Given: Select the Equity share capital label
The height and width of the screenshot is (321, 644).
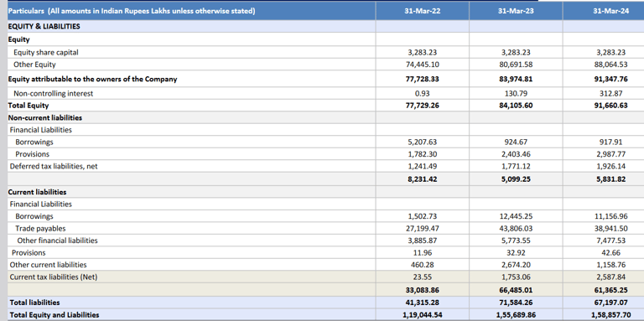Looking at the screenshot, I should 46,53.
